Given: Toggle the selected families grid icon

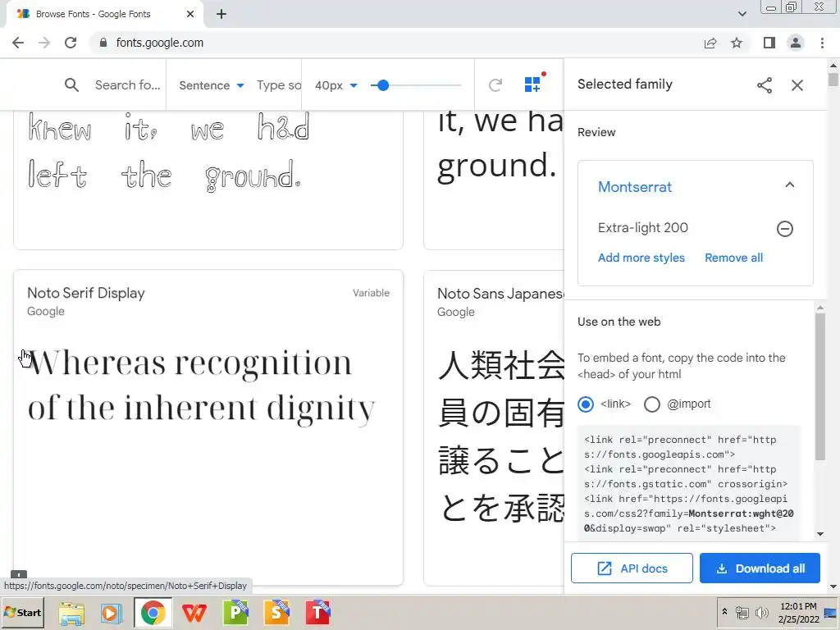Looking at the screenshot, I should [x=534, y=83].
